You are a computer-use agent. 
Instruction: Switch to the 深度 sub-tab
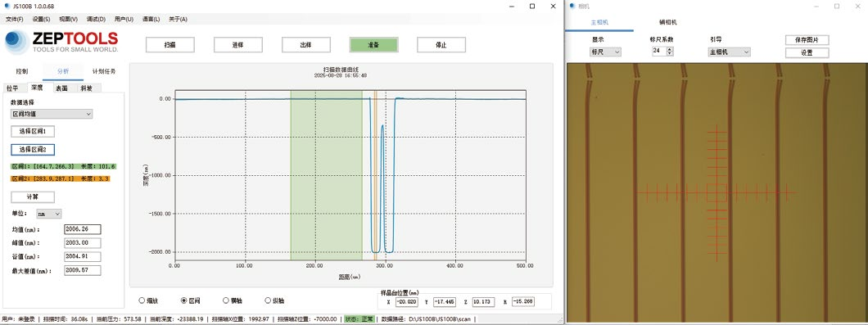[37, 88]
